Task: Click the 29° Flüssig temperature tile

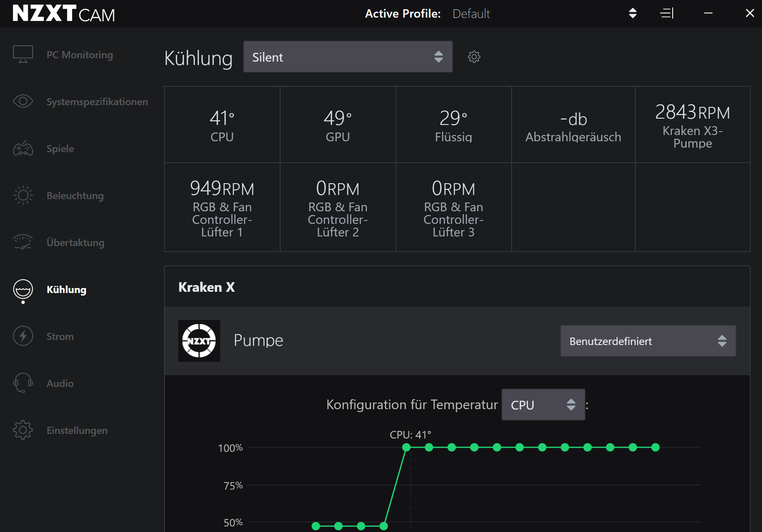Action: (454, 125)
